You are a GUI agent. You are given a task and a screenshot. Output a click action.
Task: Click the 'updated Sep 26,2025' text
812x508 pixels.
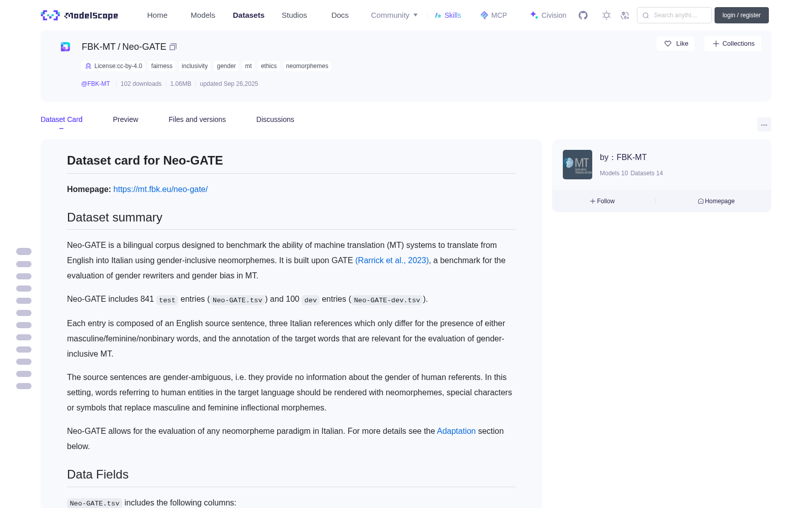pyautogui.click(x=229, y=84)
